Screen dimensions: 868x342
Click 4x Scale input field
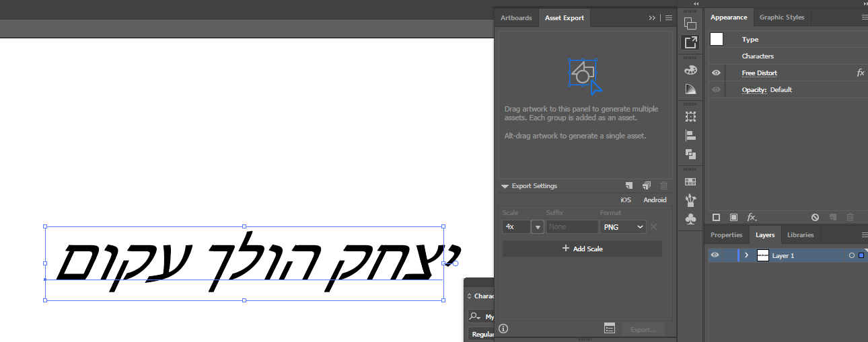tap(516, 227)
